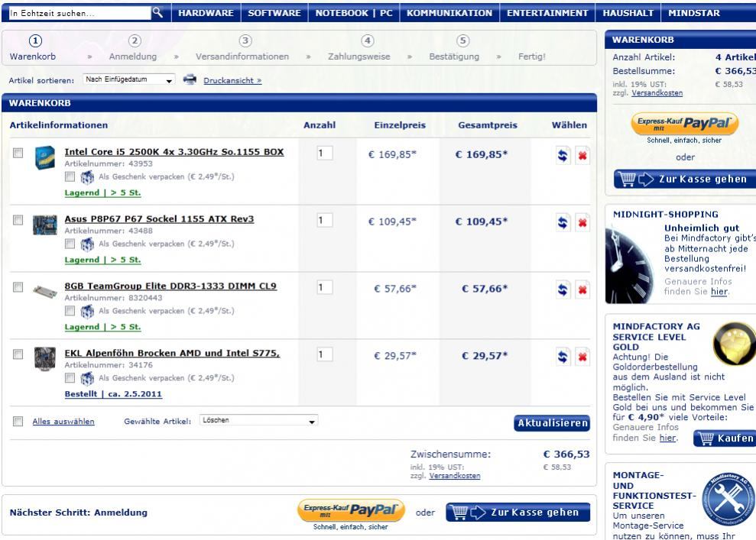Viewport: 756px width, 540px height.
Task: Open the KOMMUNIKATION menu
Action: click(449, 13)
